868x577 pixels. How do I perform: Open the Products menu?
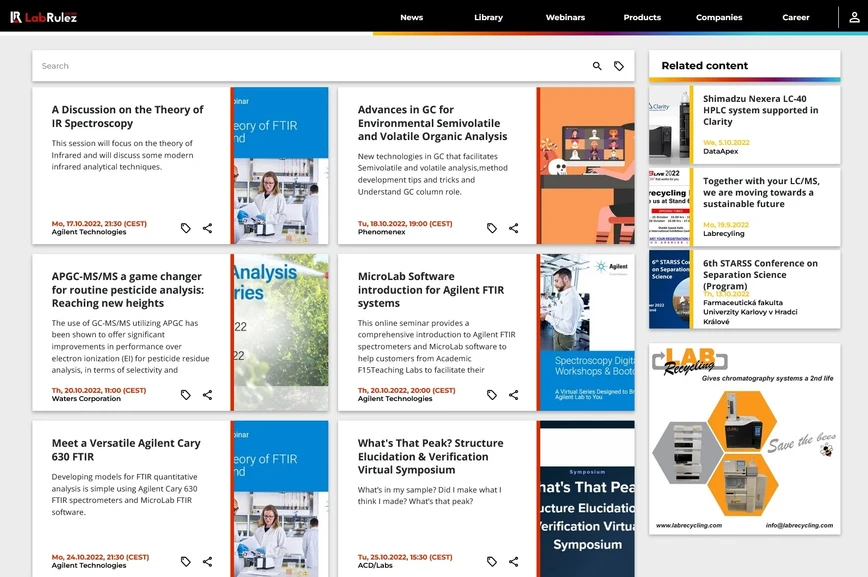[642, 17]
